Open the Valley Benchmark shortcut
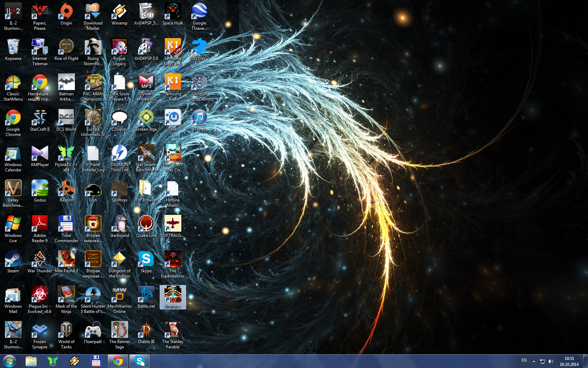 click(13, 193)
